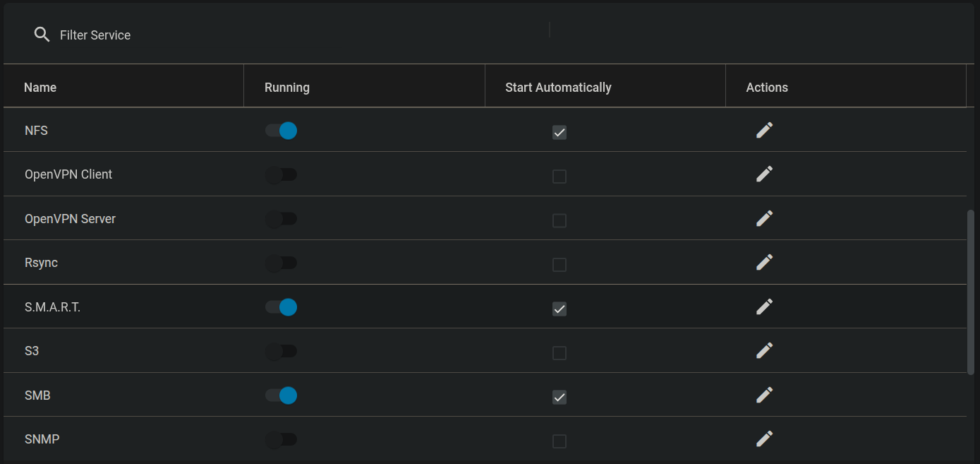This screenshot has width=980, height=464.
Task: Select the Rsync row name
Action: (x=41, y=263)
